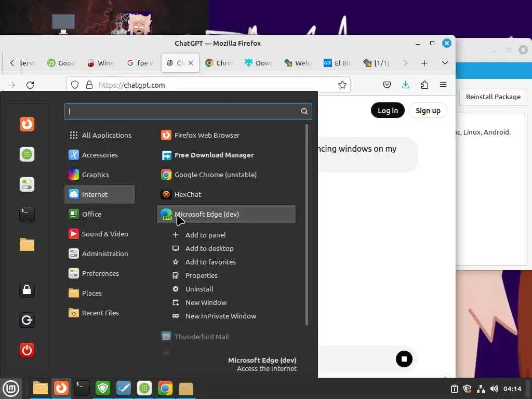Open Software Manager in menu favorites sidebar
532x399 pixels.
click(x=27, y=154)
